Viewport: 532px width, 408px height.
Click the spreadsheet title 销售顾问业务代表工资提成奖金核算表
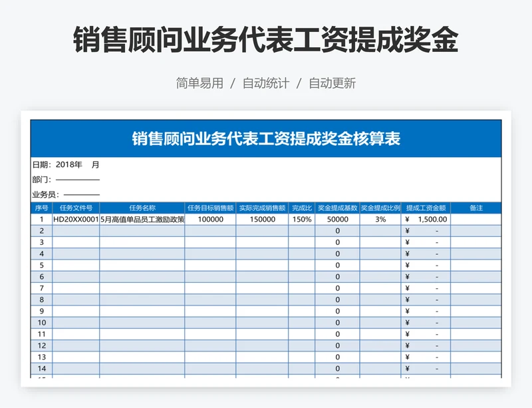point(266,138)
